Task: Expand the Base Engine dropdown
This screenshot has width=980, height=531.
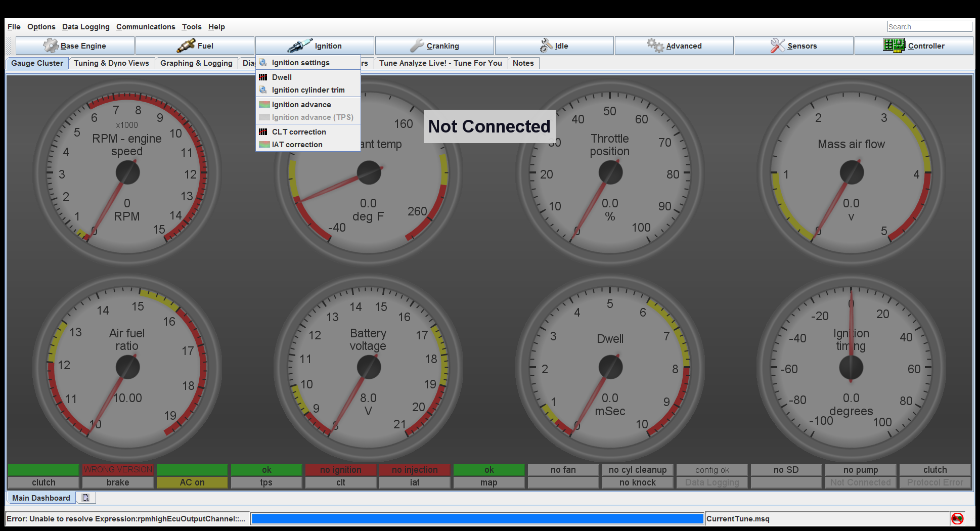Action: coord(75,46)
